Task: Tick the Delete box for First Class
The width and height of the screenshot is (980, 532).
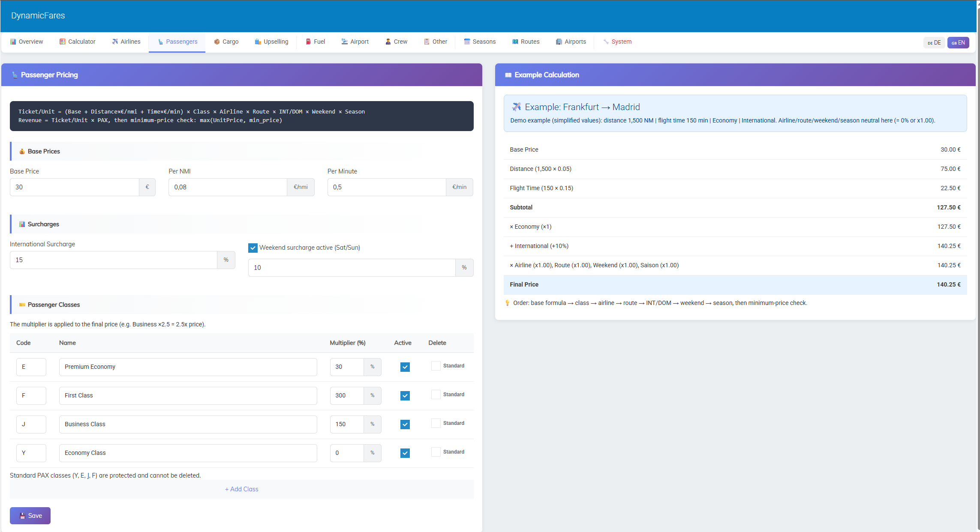Action: click(436, 395)
